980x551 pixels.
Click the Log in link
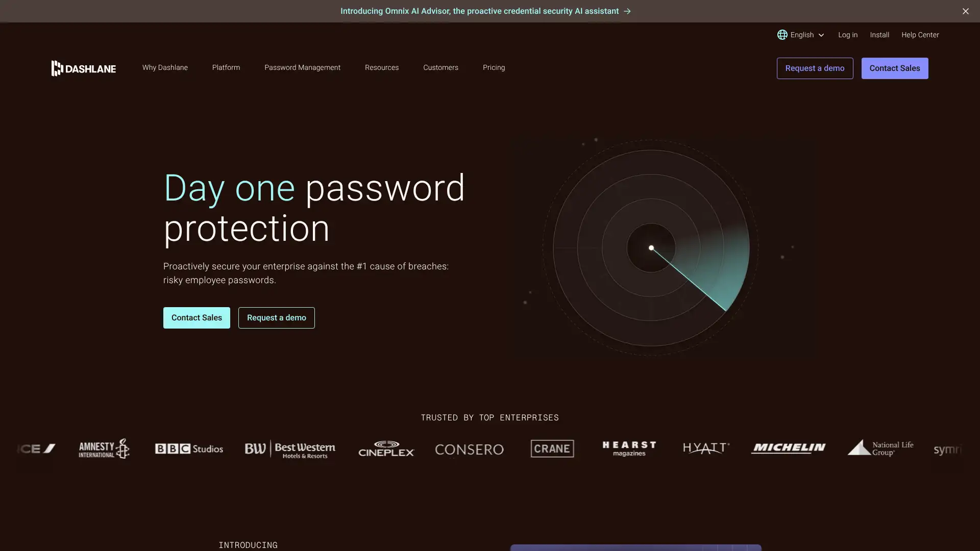click(847, 35)
